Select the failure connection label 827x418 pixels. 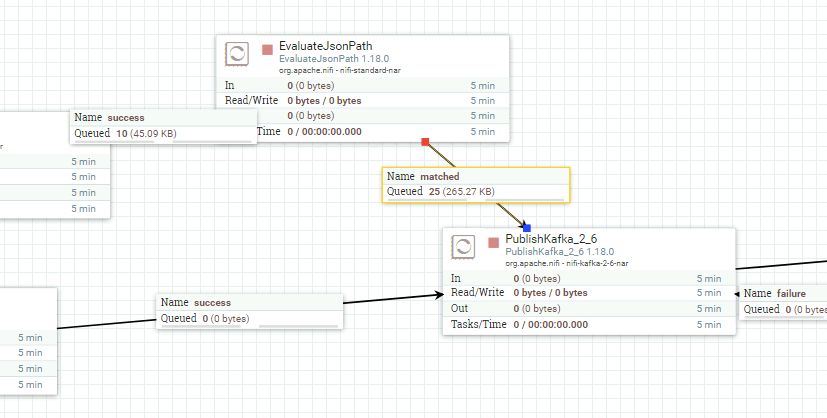pyautogui.click(x=783, y=303)
